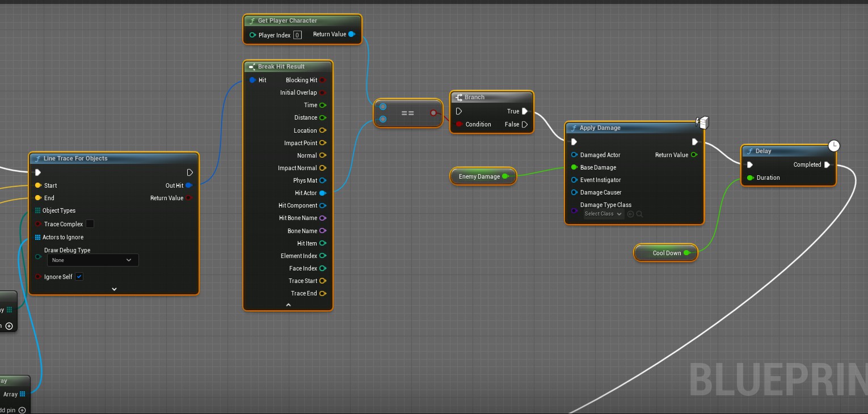Click the Player Index value field
Image resolution: width=868 pixels, height=414 pixels.
pyautogui.click(x=297, y=35)
